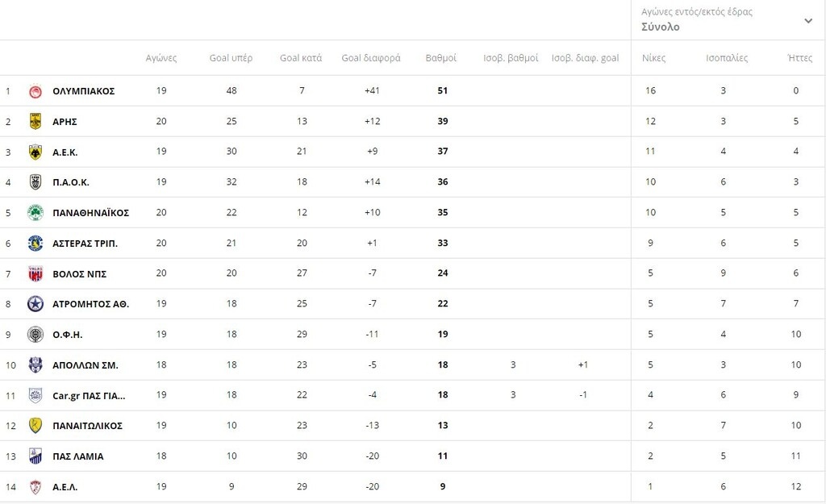Click the Olympiacos team crest icon
The width and height of the screenshot is (826, 504).
(x=35, y=91)
